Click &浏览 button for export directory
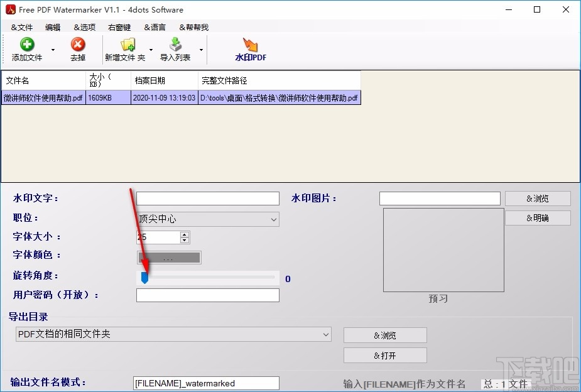The height and width of the screenshot is (392, 581). coord(385,335)
